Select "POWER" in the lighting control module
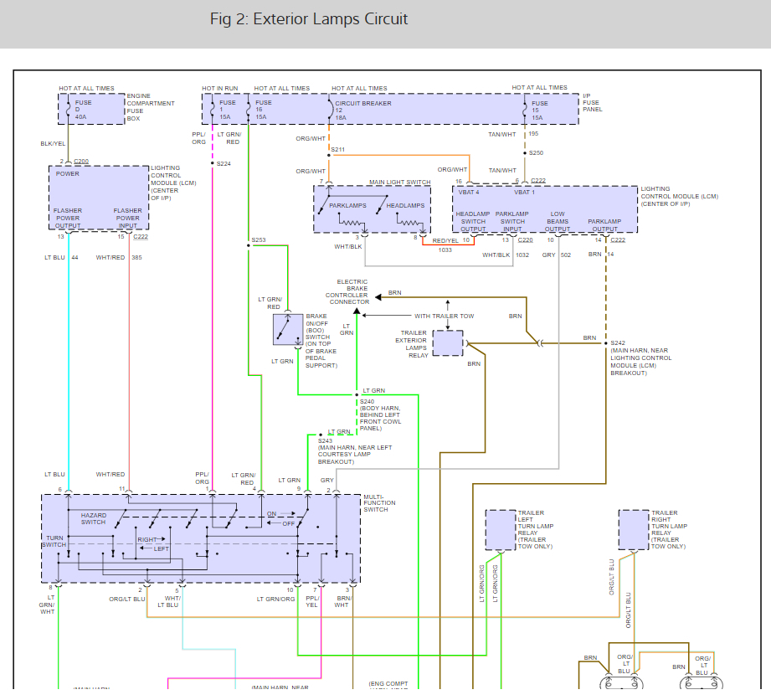771x700 pixels. [x=67, y=174]
